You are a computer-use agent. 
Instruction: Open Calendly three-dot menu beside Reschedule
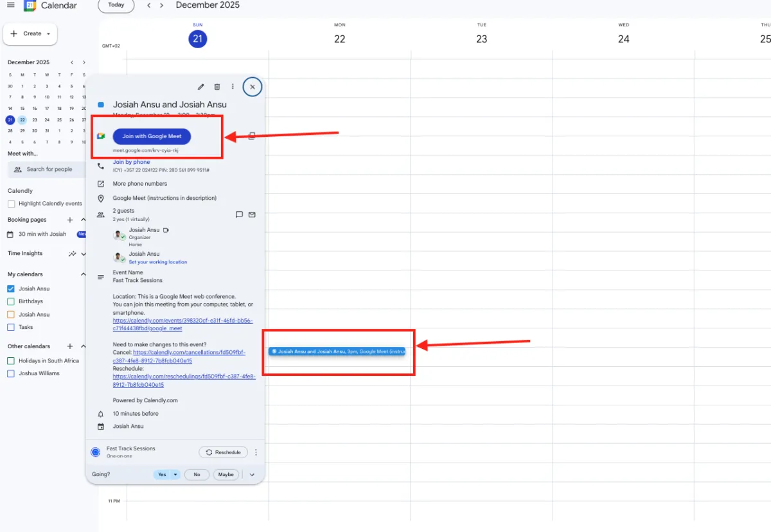[256, 452]
